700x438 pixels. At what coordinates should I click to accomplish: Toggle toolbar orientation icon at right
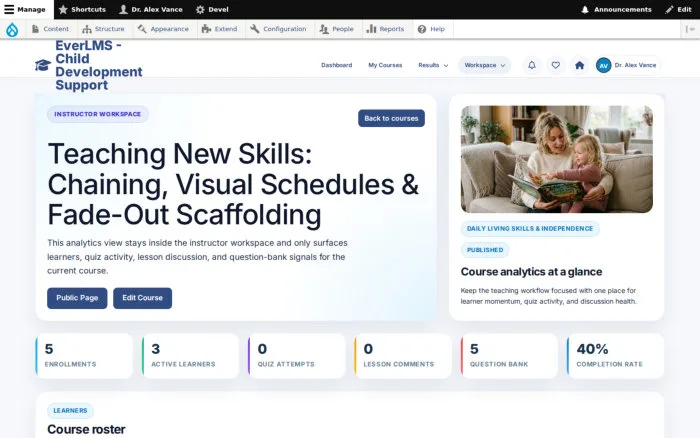[690, 29]
